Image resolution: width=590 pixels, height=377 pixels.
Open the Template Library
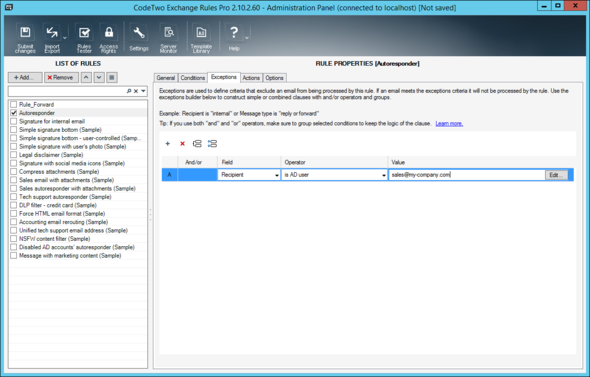201,39
